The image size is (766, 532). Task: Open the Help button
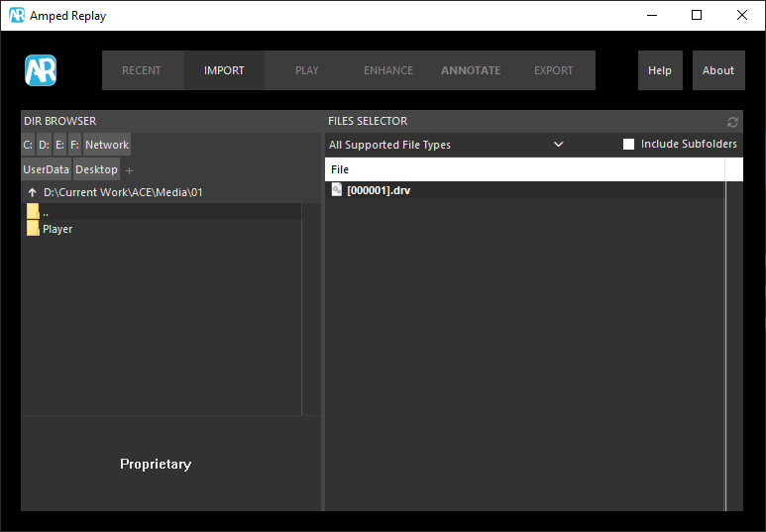660,70
